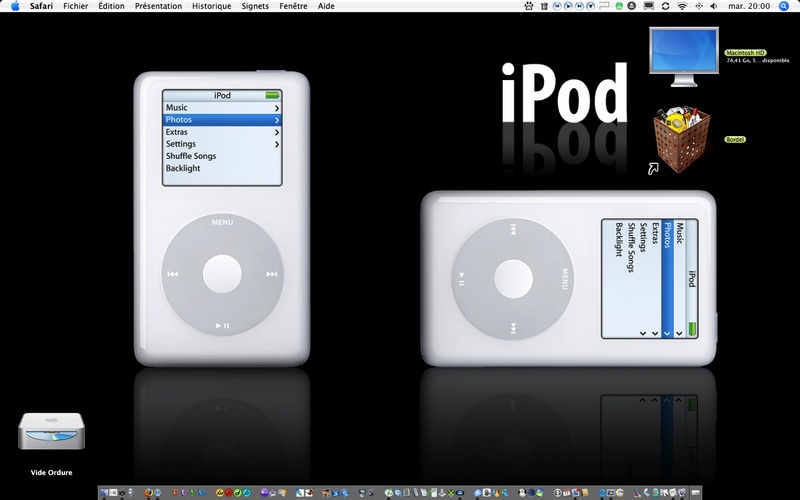Click the paw print menu bar icon
The width and height of the screenshot is (800, 500).
[529, 6]
